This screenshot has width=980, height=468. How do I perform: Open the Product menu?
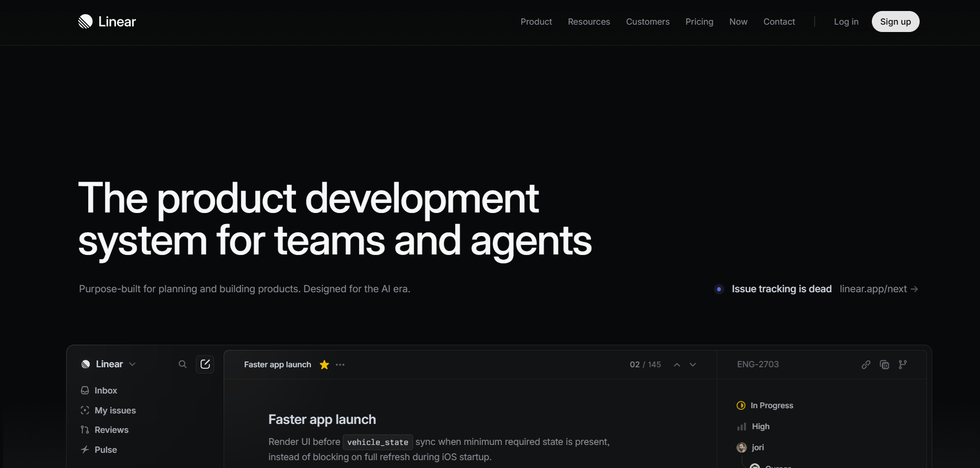[536, 22]
